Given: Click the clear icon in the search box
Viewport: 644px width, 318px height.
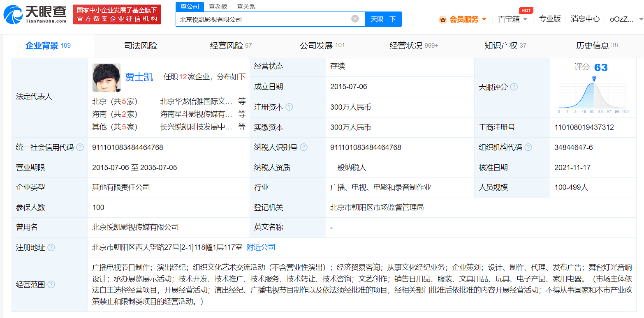Looking at the screenshot, I should 354,19.
